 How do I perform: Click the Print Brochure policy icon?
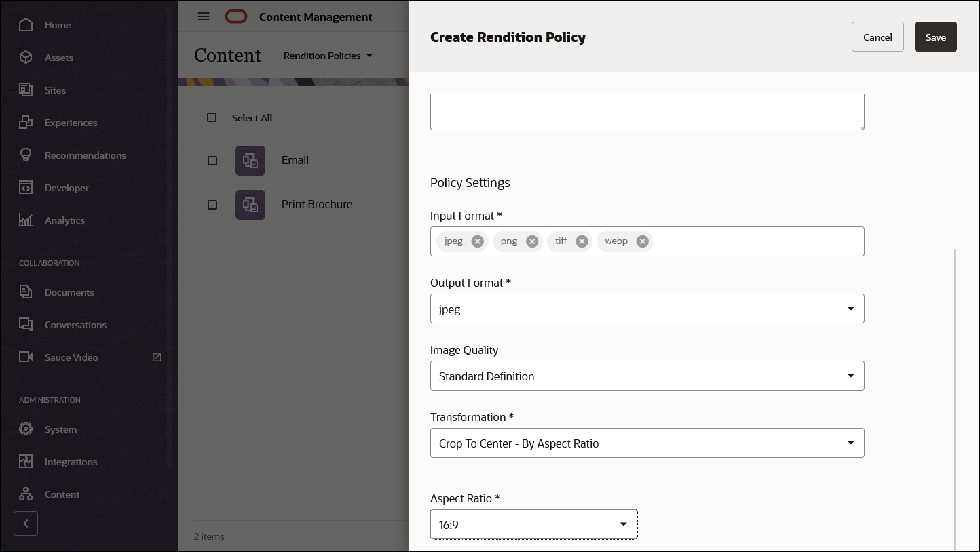click(250, 205)
